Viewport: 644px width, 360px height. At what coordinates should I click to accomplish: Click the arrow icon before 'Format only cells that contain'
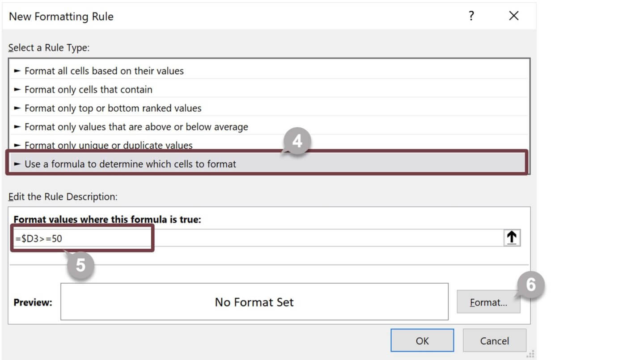17,89
